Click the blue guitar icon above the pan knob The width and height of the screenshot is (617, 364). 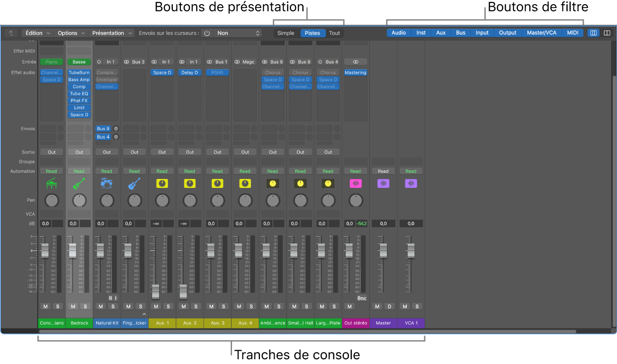pyautogui.click(x=134, y=183)
